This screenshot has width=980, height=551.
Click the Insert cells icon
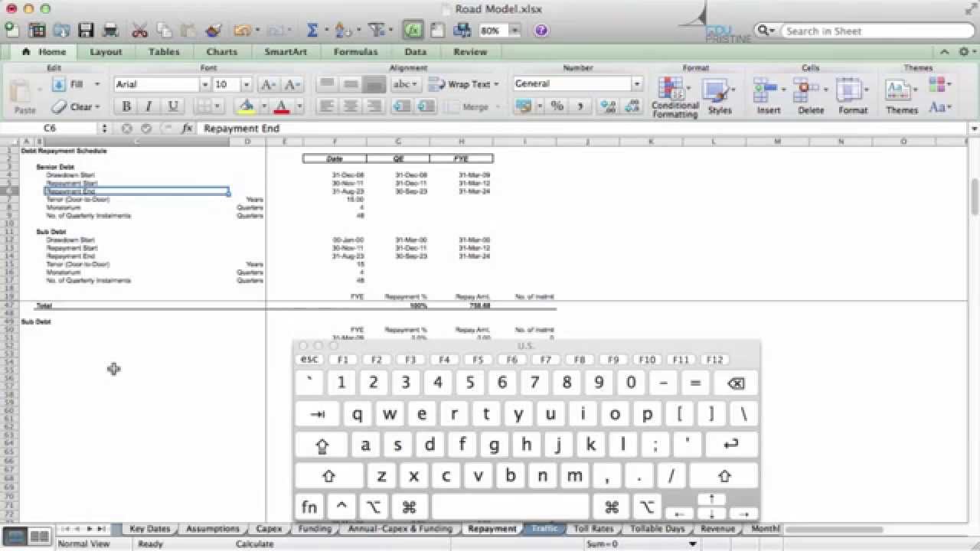(x=769, y=96)
